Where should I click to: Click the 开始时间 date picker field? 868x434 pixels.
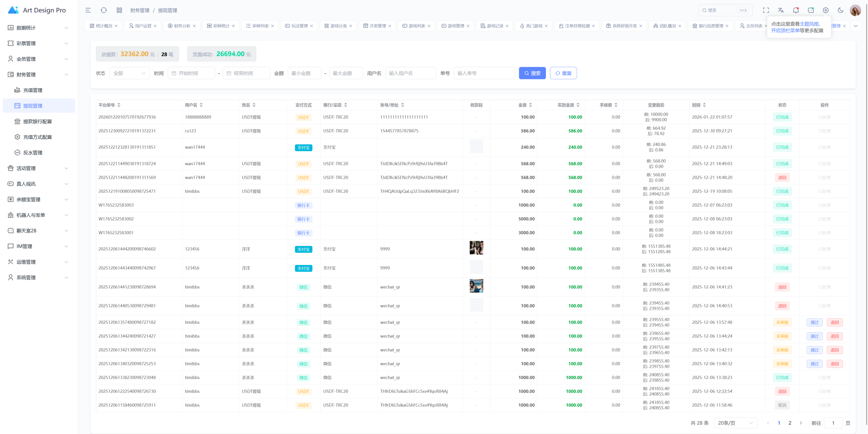[191, 73]
